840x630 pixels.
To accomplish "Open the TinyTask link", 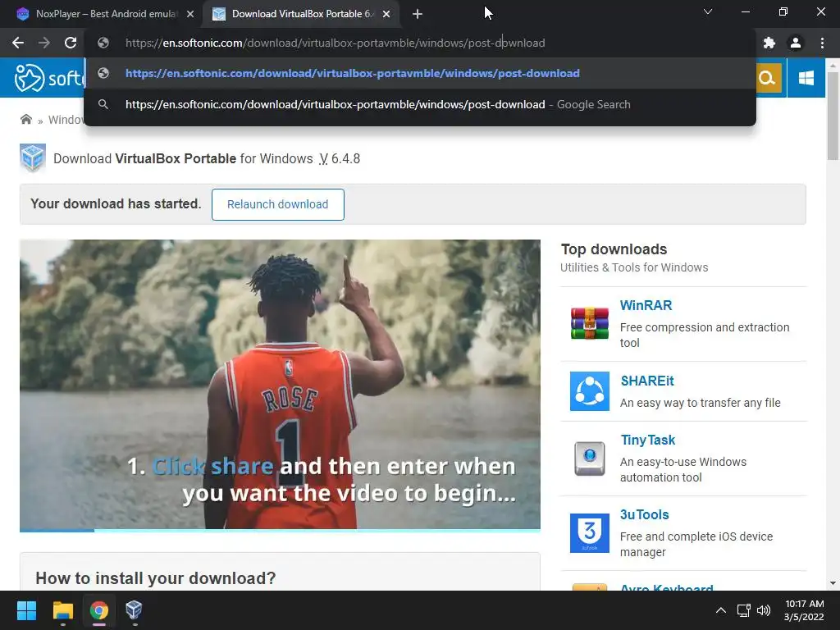I will pyautogui.click(x=648, y=441).
